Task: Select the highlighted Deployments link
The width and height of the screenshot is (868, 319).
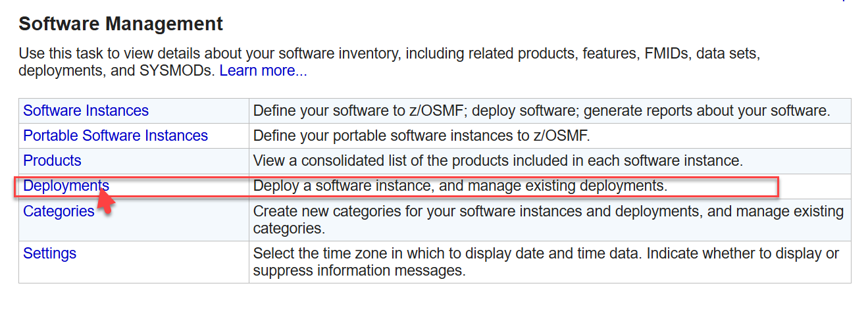Action: (66, 185)
